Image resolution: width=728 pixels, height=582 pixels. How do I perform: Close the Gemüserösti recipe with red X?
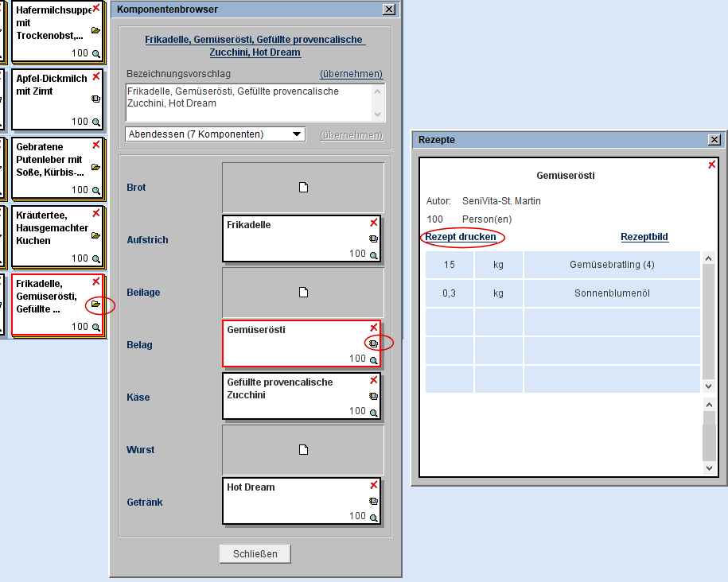click(712, 165)
